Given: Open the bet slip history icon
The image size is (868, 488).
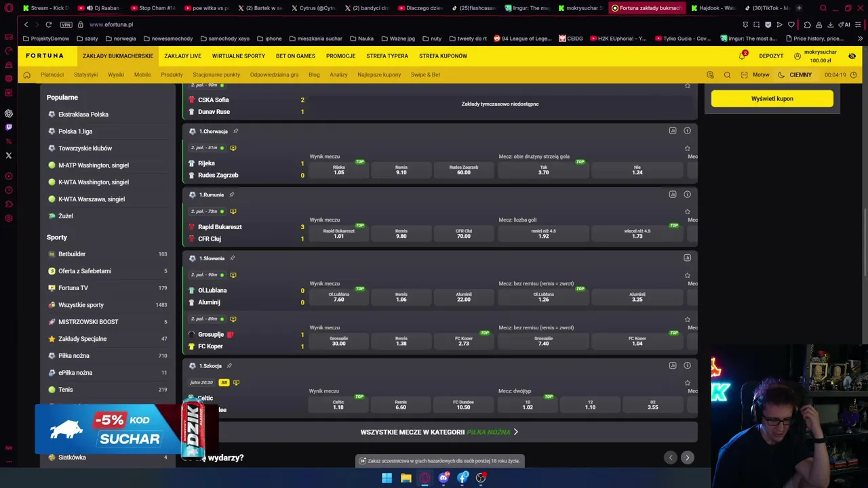Looking at the screenshot, I should click(x=710, y=75).
